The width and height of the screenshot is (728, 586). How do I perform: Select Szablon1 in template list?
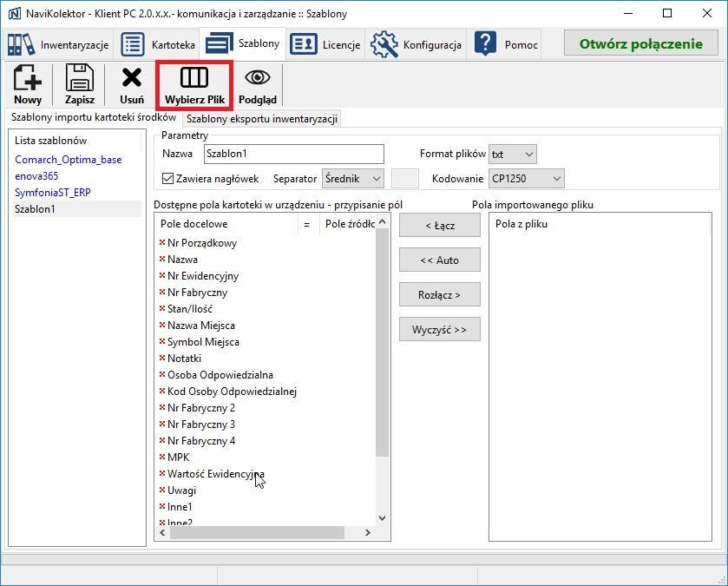(76, 209)
